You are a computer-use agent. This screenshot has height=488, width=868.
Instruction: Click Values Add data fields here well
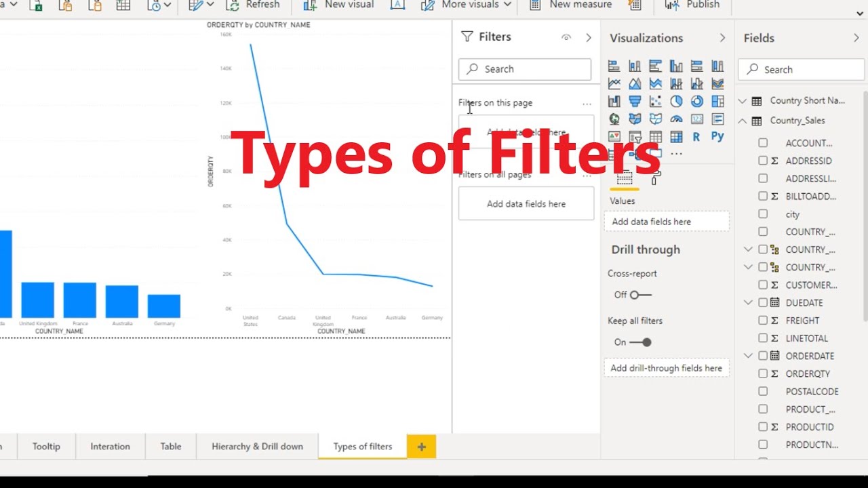[667, 222]
